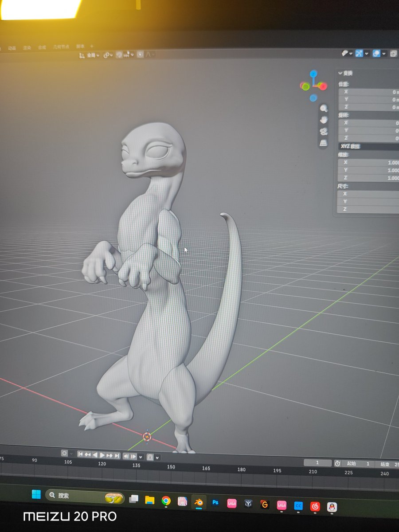
Task: Open Google Chrome from taskbar
Action: [166, 501]
